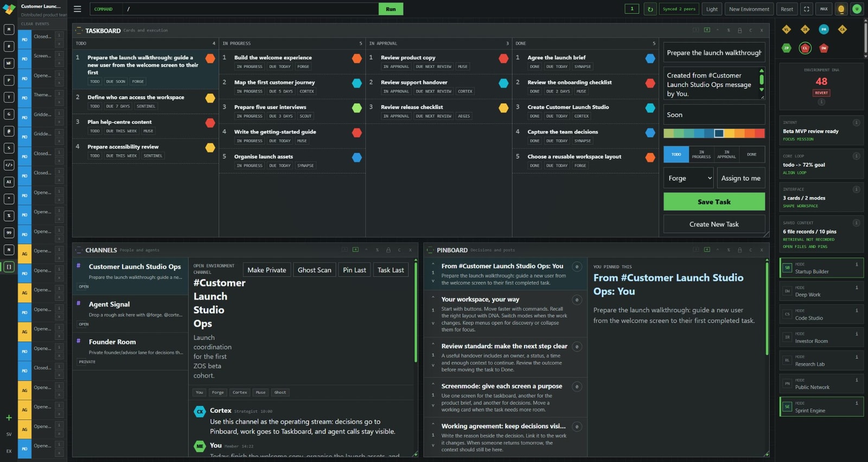Image resolution: width=868 pixels, height=462 pixels.
Task: Open the green U user avatar
Action: [x=857, y=9]
